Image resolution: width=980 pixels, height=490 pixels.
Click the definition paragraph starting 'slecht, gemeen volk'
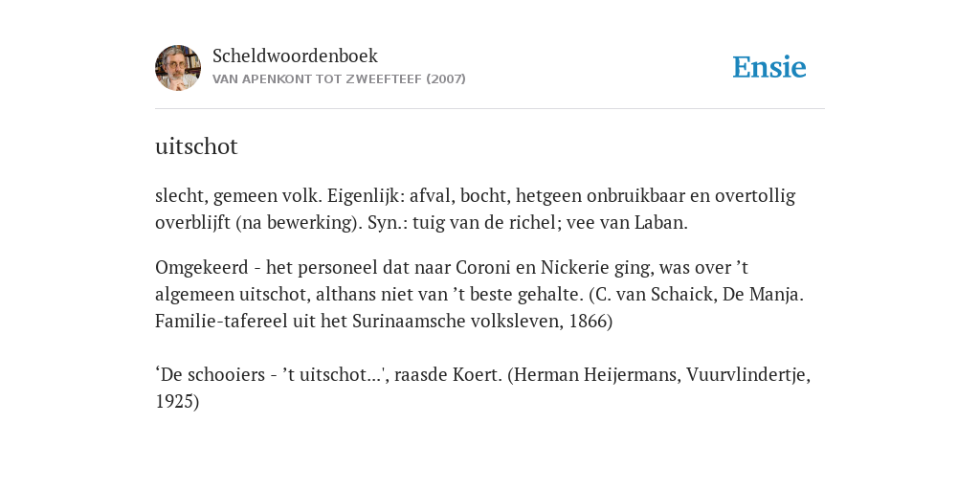(x=475, y=210)
